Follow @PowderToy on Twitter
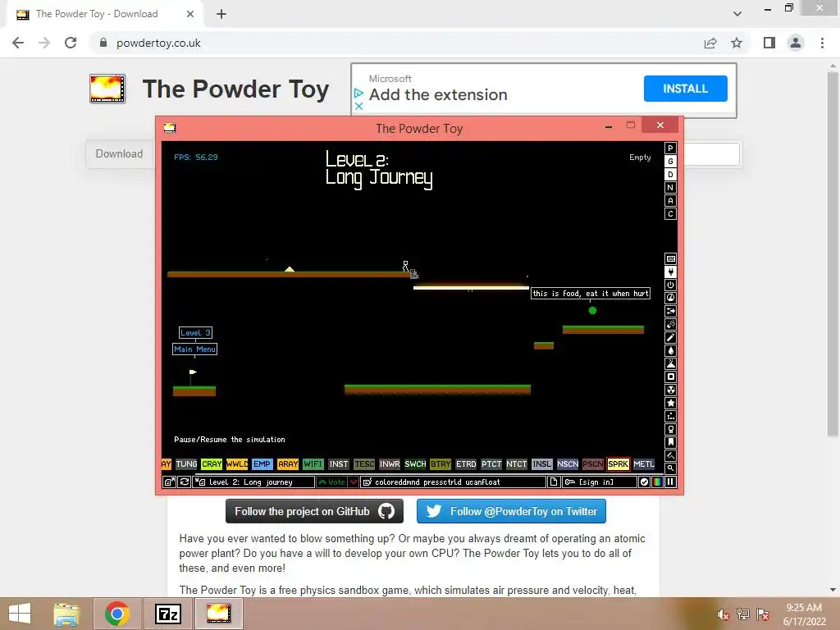Viewport: 840px width, 630px height. click(511, 511)
